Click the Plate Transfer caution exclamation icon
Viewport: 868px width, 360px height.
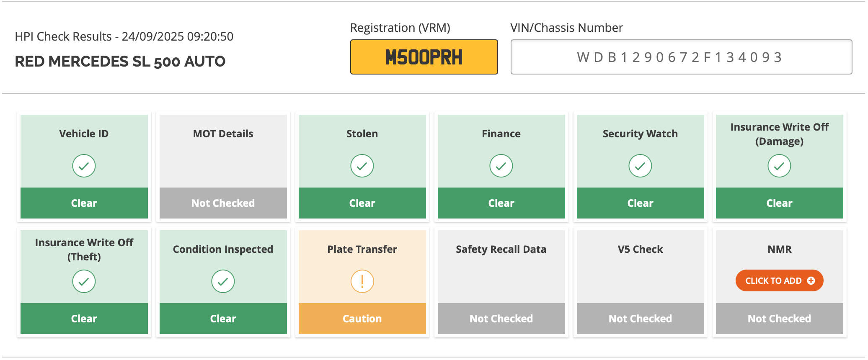coord(362,281)
